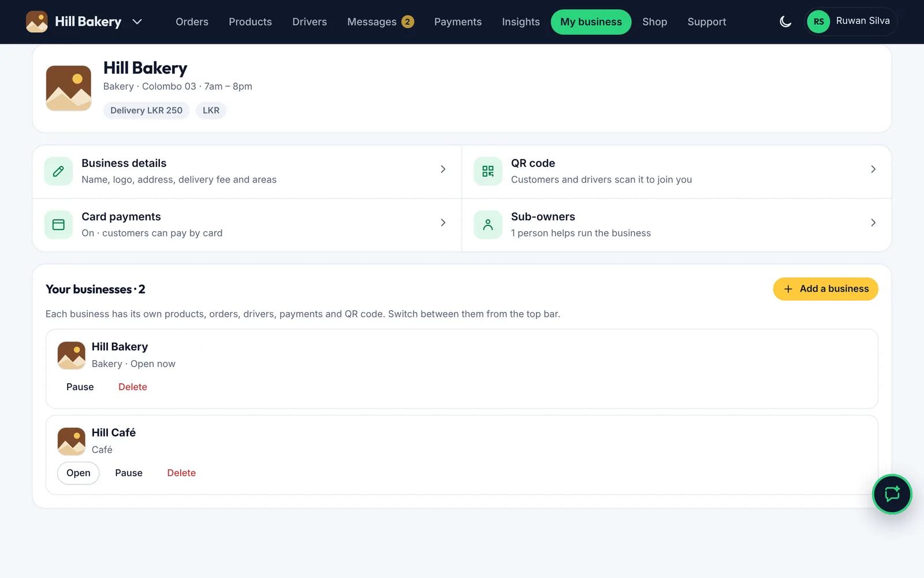Toggle dark mode with the moon icon

tap(785, 22)
